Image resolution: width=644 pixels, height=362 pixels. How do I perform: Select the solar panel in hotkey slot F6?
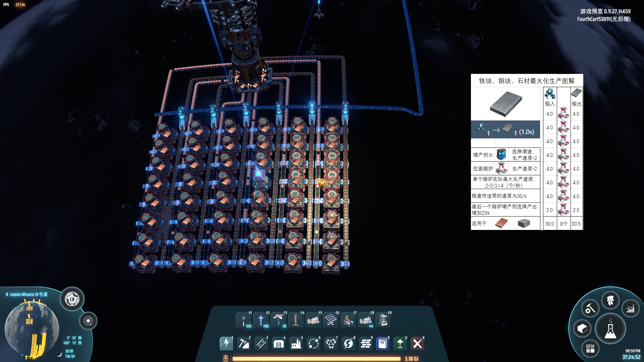(x=331, y=319)
